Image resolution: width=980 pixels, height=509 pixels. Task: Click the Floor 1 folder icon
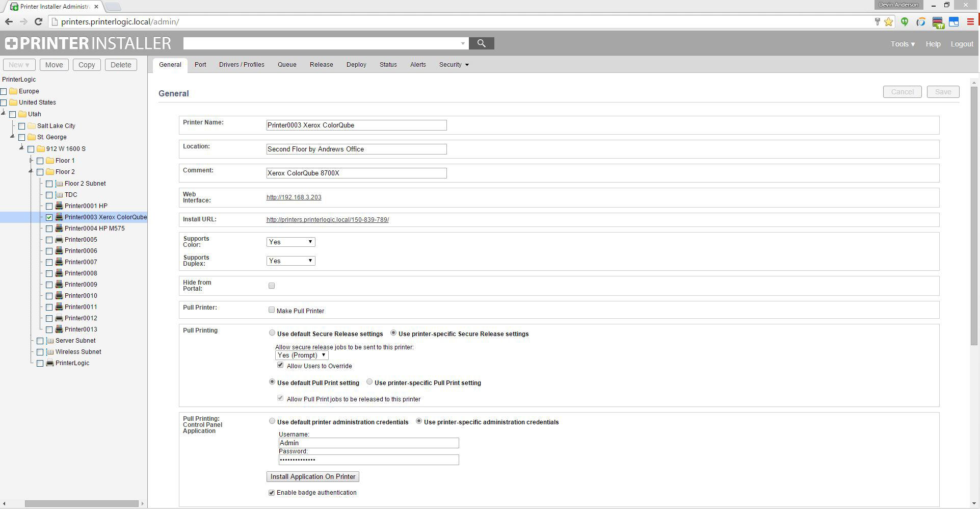point(50,161)
